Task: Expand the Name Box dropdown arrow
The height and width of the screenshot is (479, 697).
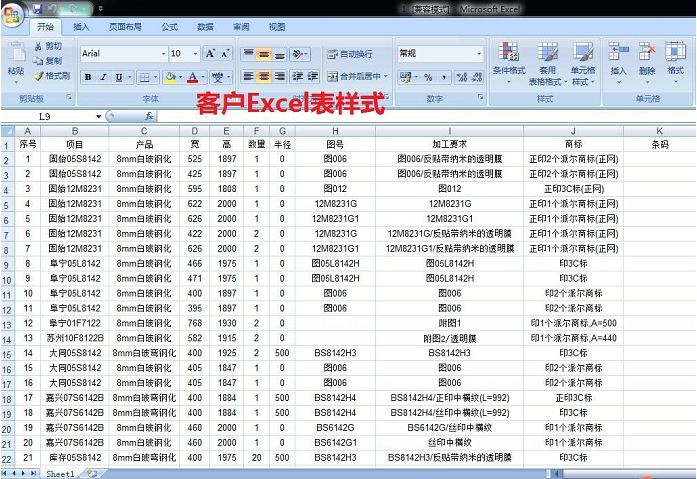Action: coord(99,117)
